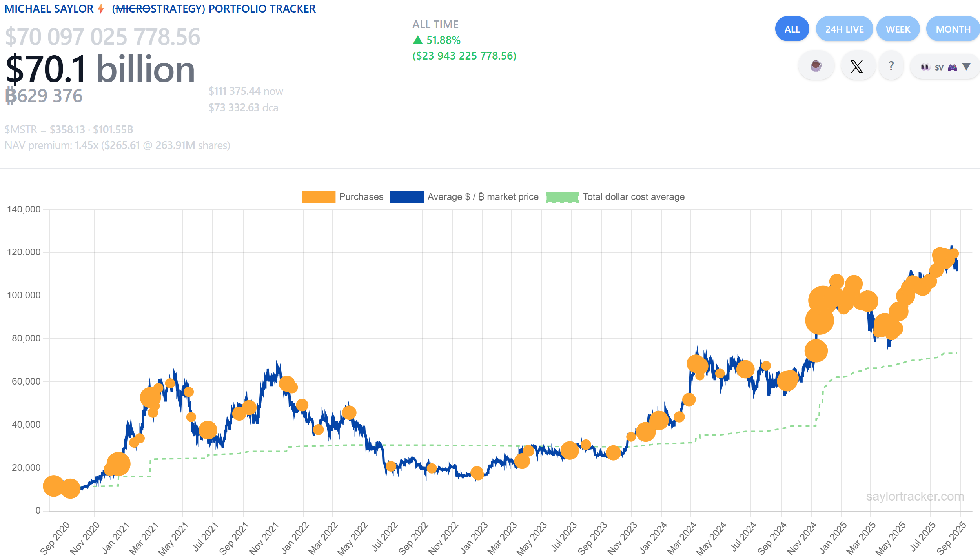Image resolution: width=980 pixels, height=559 pixels.
Task: Click the $70.1 billion headline figure
Action: pyautogui.click(x=100, y=69)
